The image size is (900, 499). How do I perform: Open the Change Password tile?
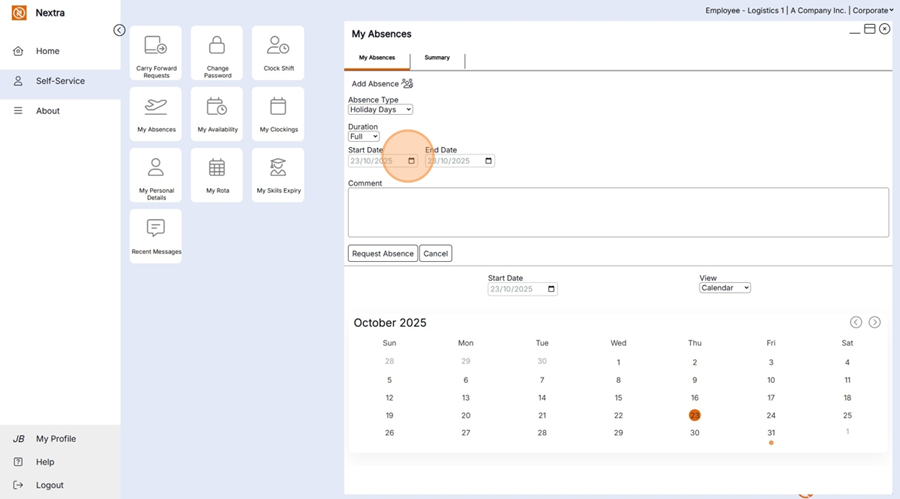217,53
